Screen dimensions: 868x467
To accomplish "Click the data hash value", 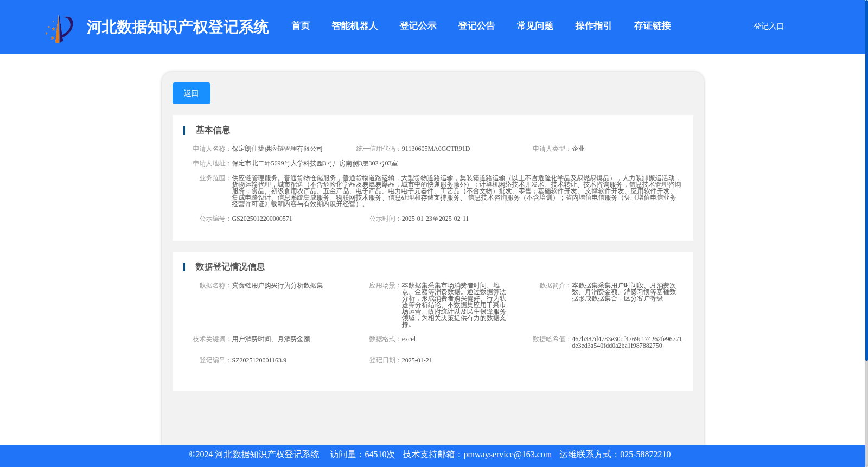I will tap(627, 342).
